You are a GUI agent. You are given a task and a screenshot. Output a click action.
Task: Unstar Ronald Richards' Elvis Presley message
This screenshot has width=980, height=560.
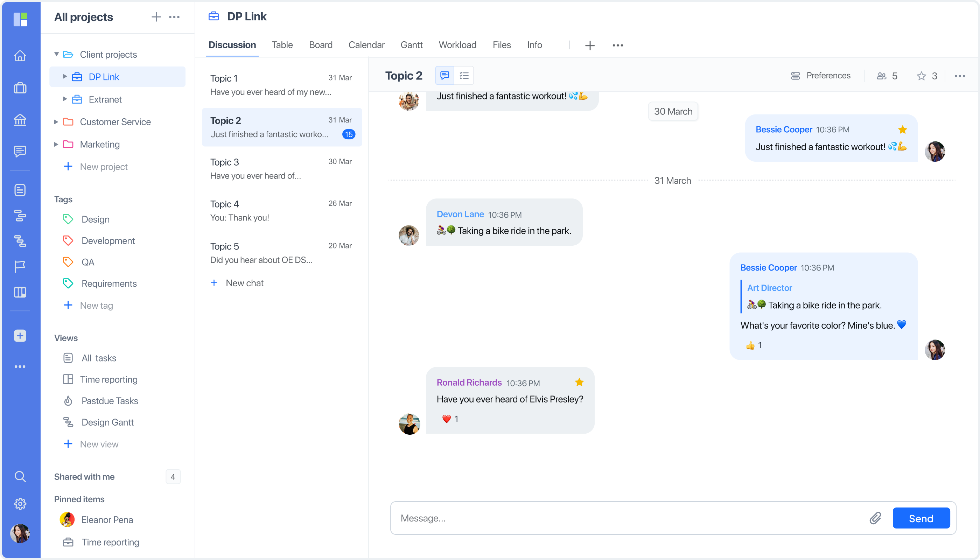[579, 382]
